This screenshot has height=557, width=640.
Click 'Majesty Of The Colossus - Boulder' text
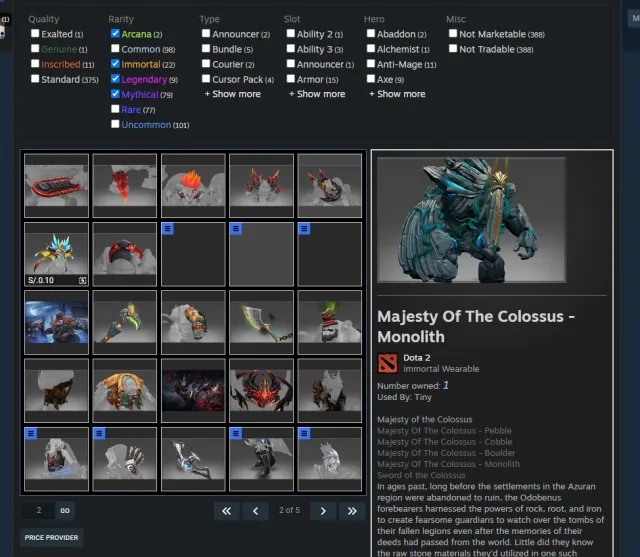446,453
